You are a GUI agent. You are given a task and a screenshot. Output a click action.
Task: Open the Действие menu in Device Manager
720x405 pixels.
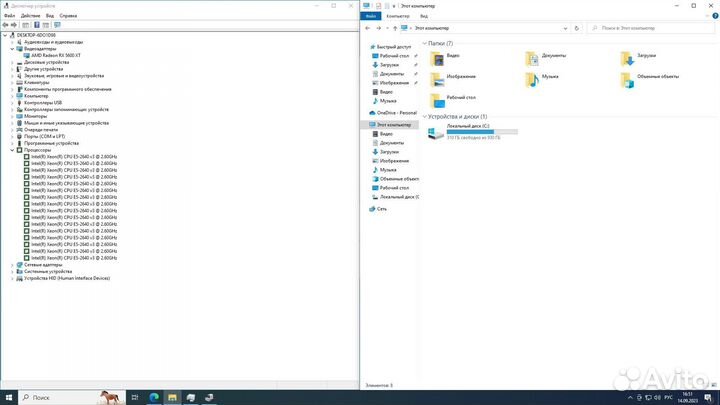(x=30, y=16)
